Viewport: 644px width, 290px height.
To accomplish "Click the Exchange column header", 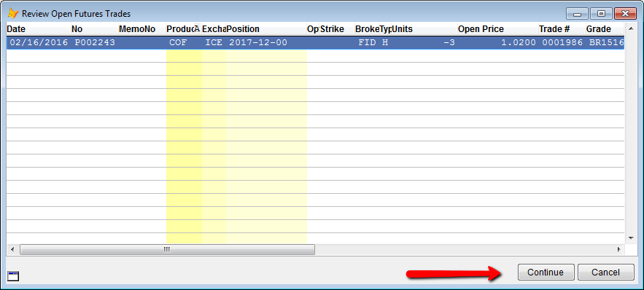I will [x=214, y=29].
